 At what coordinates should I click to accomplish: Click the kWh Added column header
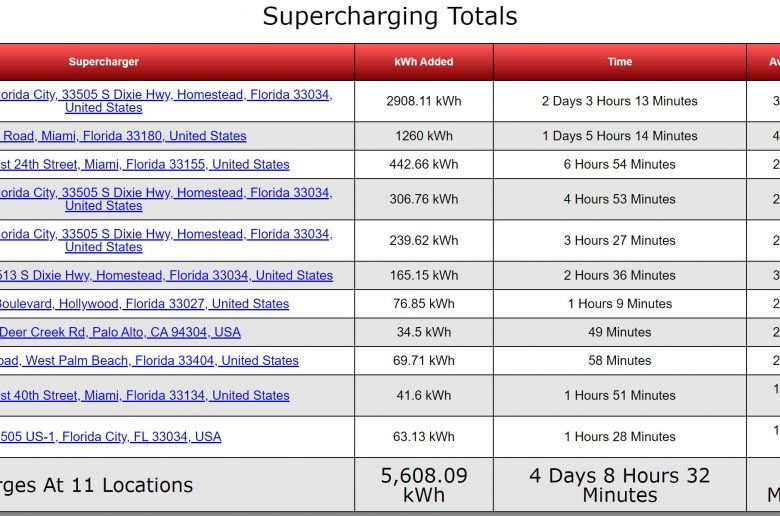[x=424, y=62]
